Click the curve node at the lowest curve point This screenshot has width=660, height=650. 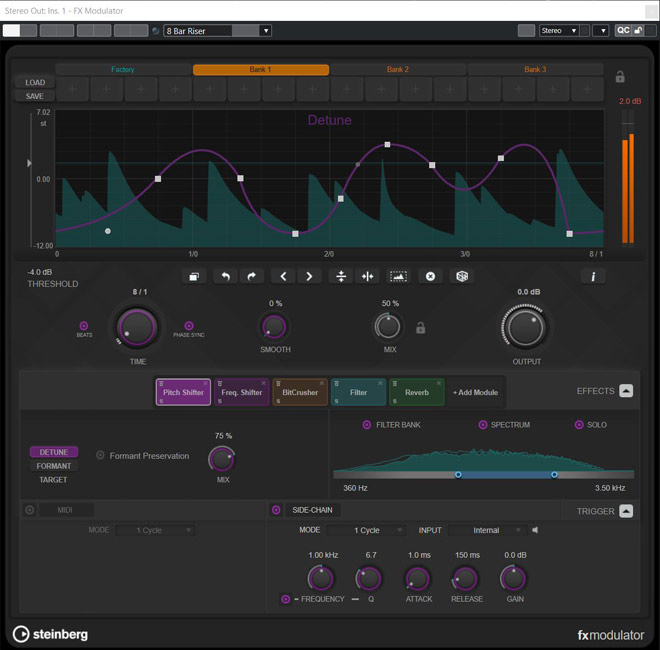coord(295,234)
